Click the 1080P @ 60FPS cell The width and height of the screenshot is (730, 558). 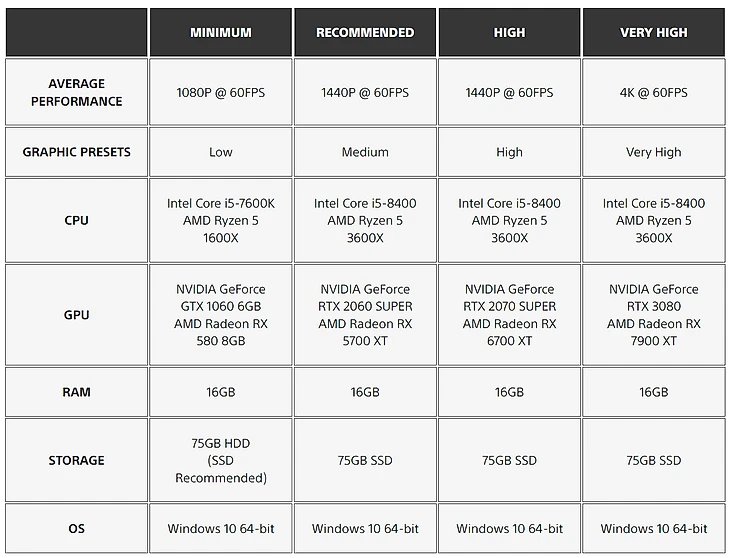[220, 92]
